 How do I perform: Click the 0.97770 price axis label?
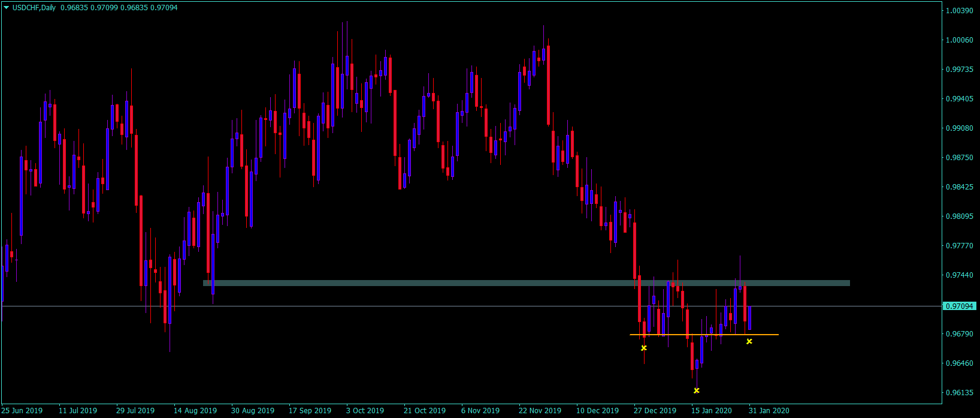tap(959, 246)
